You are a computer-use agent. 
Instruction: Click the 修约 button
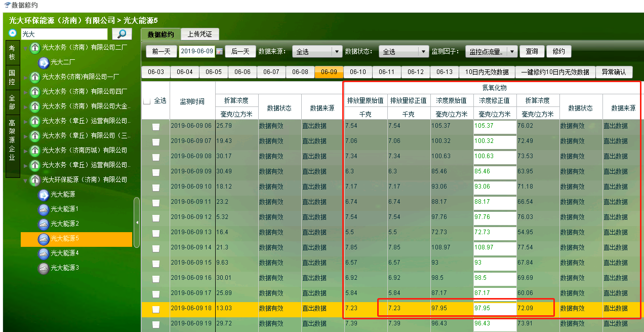(559, 52)
